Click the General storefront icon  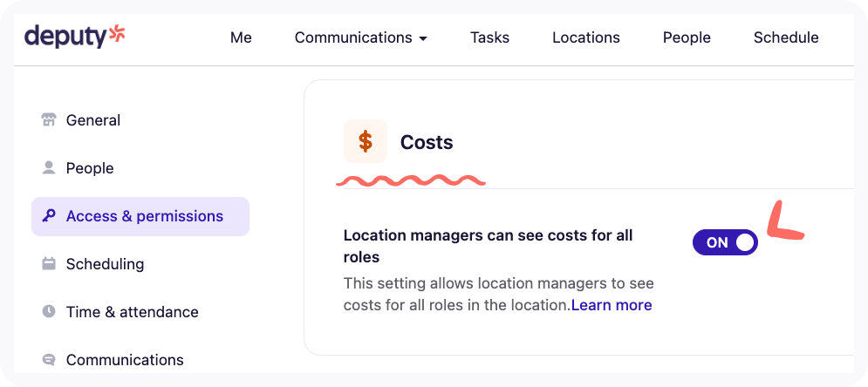click(x=49, y=120)
